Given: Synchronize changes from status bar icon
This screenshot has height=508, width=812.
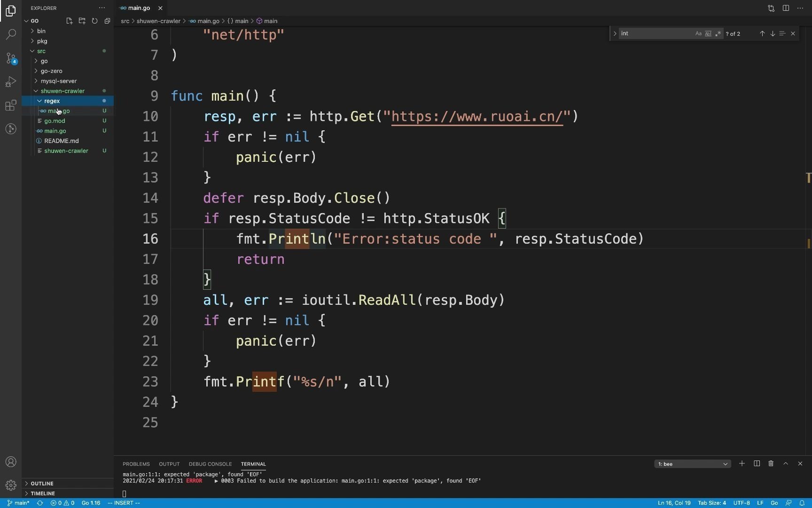Looking at the screenshot, I should pos(40,503).
